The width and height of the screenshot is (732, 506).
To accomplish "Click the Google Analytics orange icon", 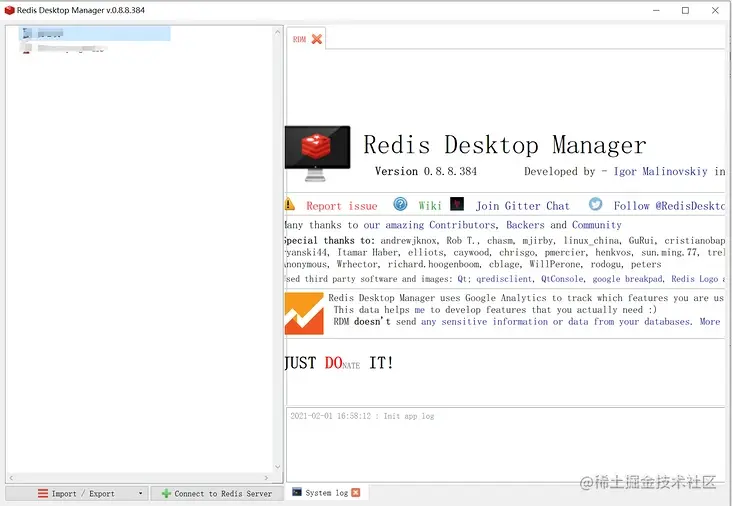I will coord(304,313).
